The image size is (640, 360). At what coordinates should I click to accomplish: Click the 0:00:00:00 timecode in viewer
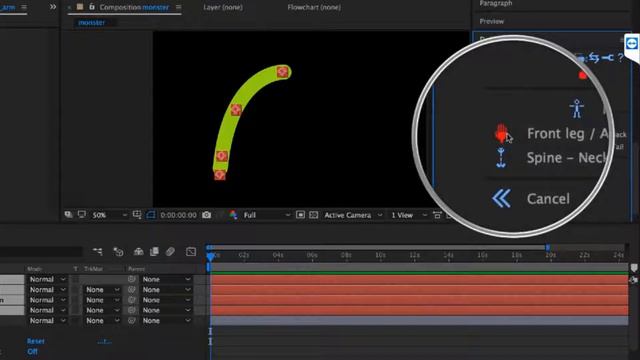pyautogui.click(x=178, y=215)
